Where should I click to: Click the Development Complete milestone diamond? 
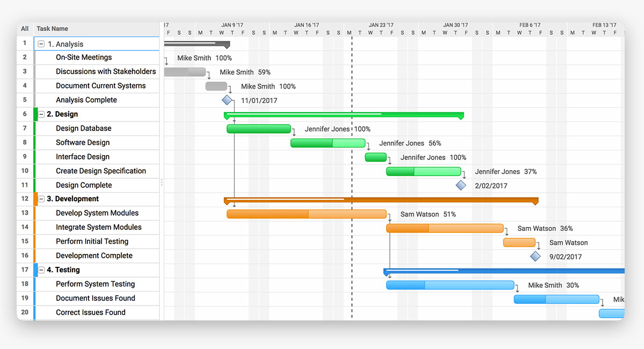point(535,256)
